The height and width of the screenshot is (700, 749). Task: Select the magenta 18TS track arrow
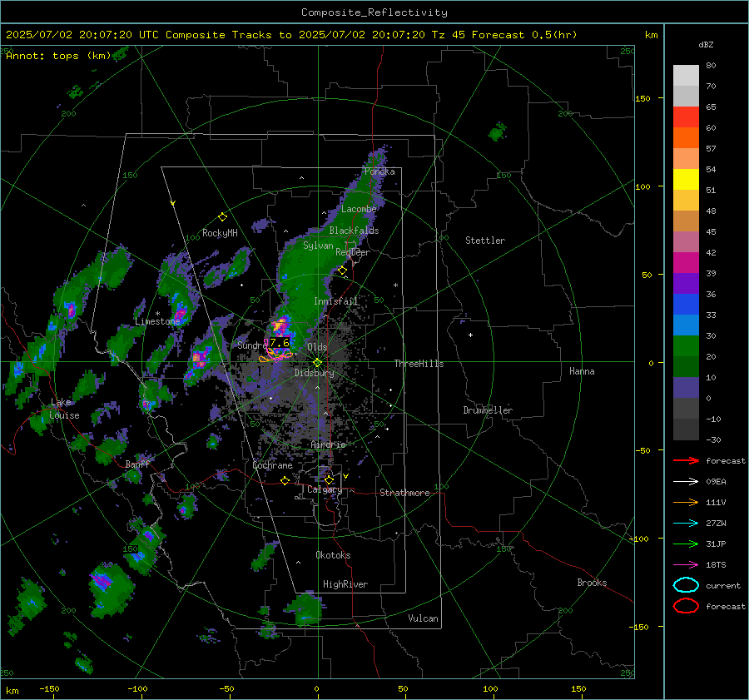click(686, 565)
